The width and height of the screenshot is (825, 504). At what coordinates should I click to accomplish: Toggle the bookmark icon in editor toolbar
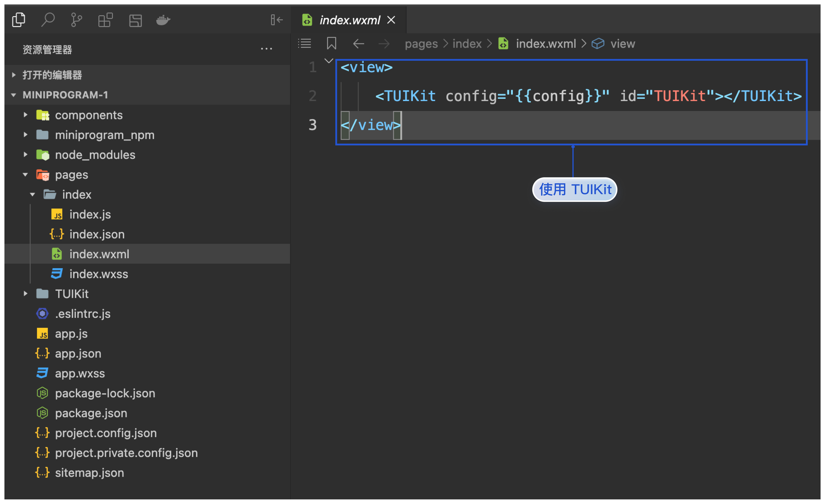coord(332,43)
